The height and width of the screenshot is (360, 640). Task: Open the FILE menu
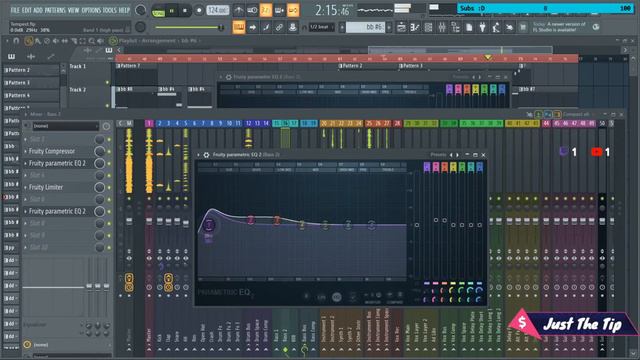tap(15, 10)
